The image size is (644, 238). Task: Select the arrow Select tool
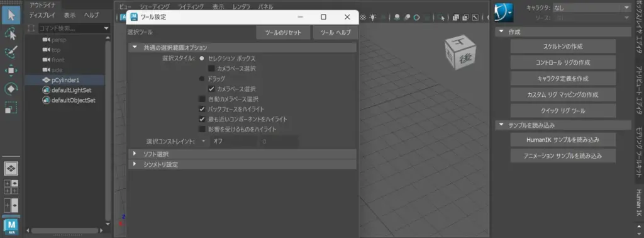click(11, 15)
